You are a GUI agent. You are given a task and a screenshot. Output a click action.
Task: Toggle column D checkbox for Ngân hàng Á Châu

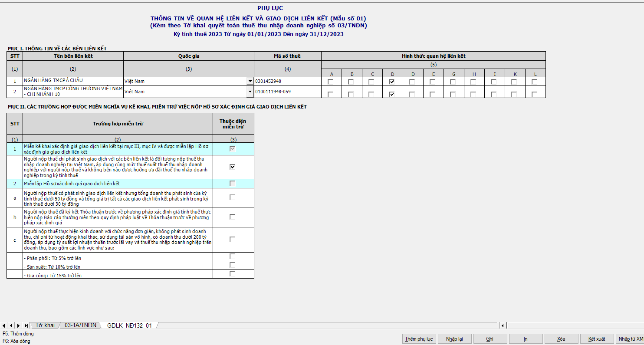pos(392,82)
